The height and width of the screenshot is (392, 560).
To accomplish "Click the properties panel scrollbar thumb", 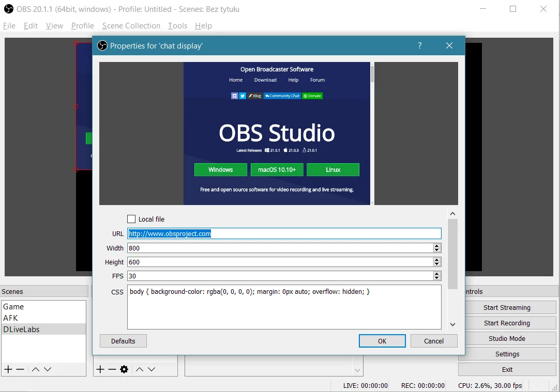I will point(452,254).
